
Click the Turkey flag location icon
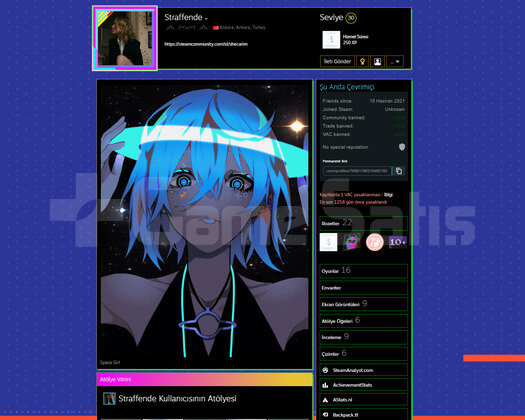click(x=216, y=27)
